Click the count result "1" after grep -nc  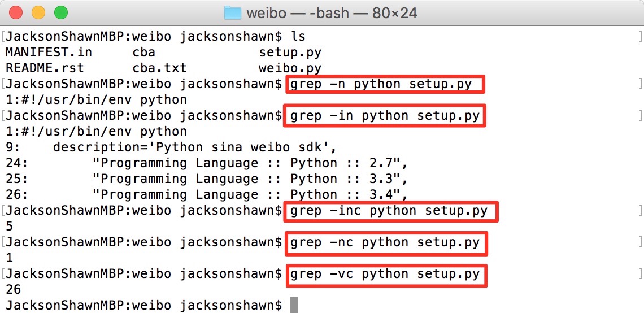pyautogui.click(x=10, y=258)
